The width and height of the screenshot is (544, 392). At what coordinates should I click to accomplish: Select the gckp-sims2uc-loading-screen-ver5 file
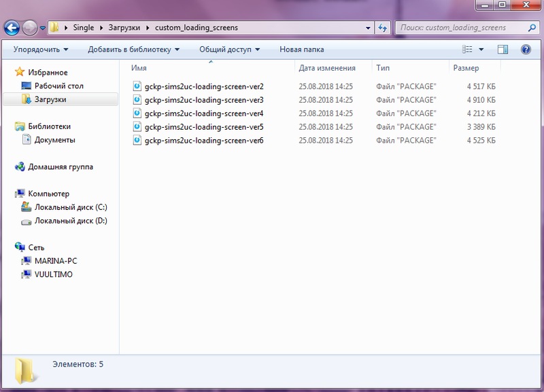coord(204,127)
